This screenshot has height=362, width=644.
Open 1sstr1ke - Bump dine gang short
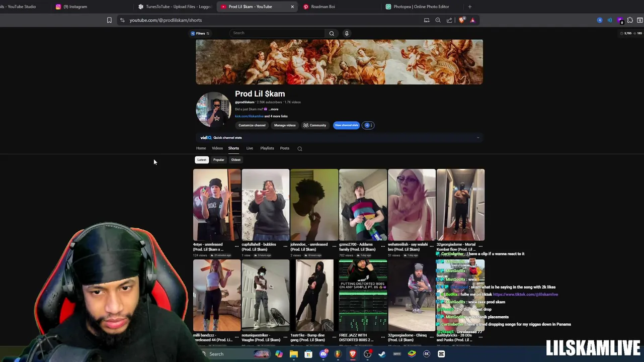[314, 296]
